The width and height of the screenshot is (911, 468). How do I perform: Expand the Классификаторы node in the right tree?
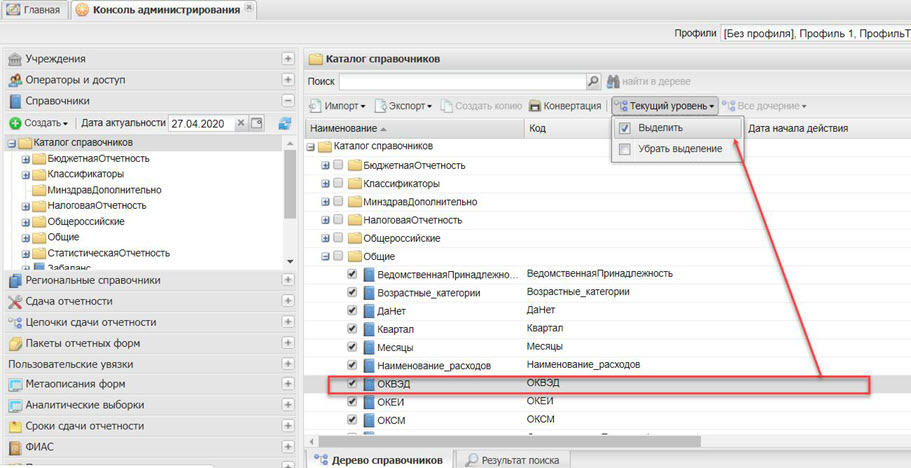pyautogui.click(x=325, y=184)
